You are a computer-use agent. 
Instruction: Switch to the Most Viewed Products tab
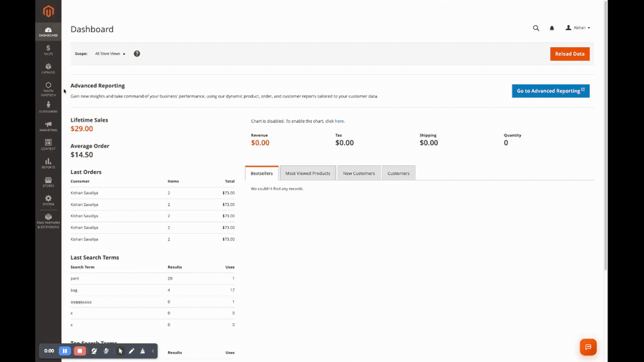click(x=308, y=173)
